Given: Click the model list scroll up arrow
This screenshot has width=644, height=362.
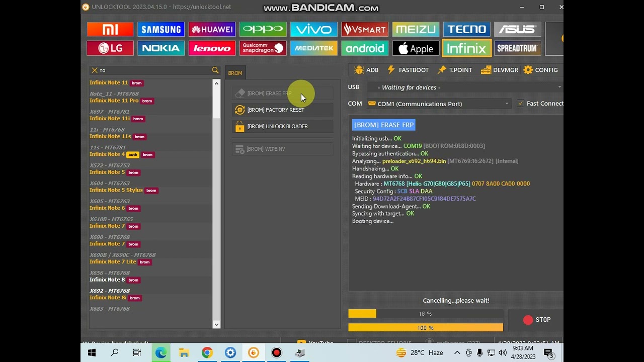Looking at the screenshot, I should [216, 83].
